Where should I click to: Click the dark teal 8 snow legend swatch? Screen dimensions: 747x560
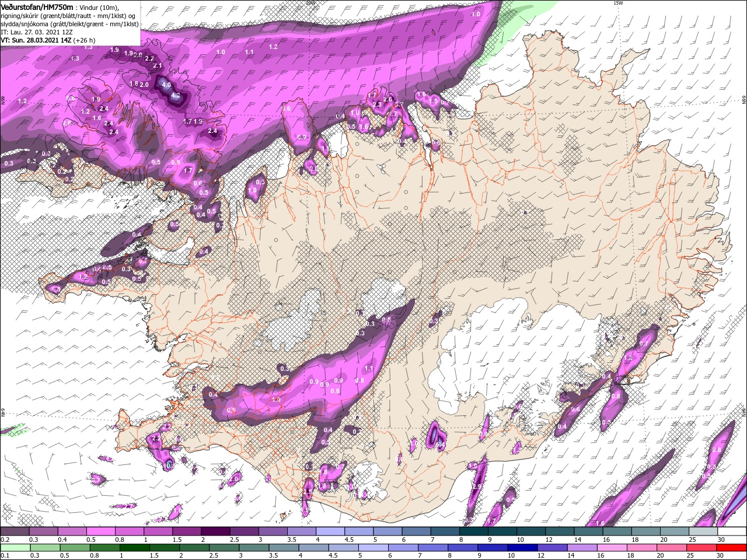point(473,531)
